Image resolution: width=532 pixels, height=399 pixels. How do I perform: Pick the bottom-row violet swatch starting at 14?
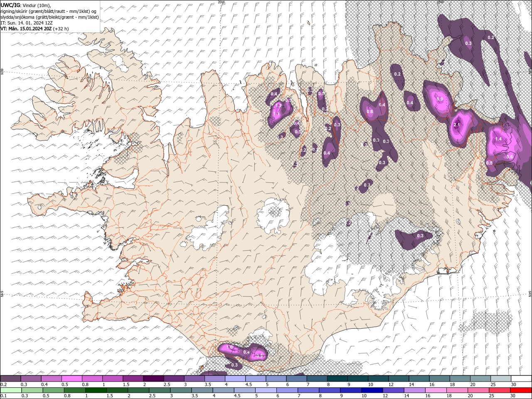click(x=414, y=390)
